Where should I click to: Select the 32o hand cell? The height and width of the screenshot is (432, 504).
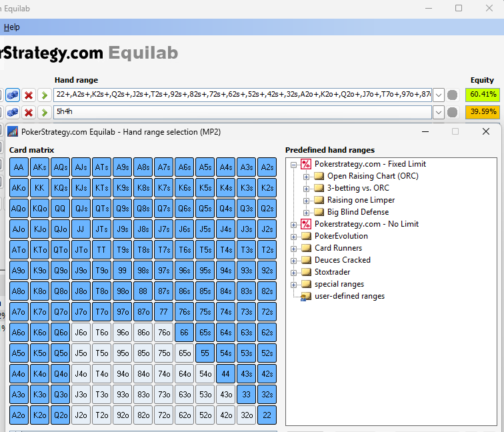pyautogui.click(x=247, y=415)
